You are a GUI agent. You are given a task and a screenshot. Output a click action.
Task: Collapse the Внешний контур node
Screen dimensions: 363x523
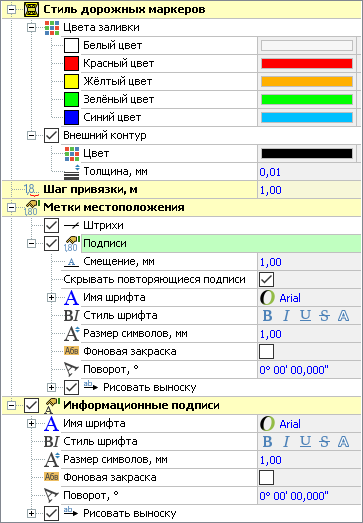pos(31,135)
